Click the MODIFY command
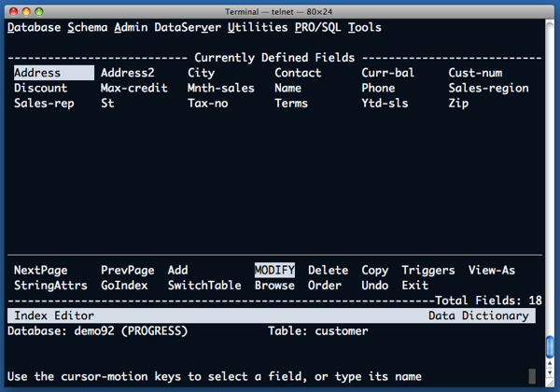Image resolution: width=560 pixels, height=392 pixels. [x=274, y=271]
